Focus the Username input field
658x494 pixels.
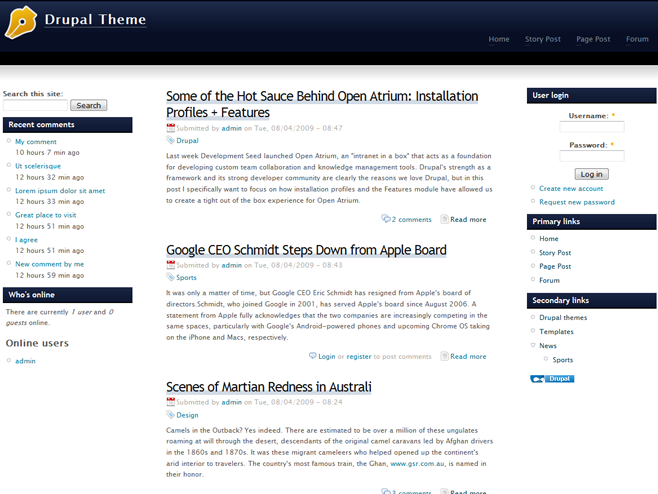click(x=592, y=127)
